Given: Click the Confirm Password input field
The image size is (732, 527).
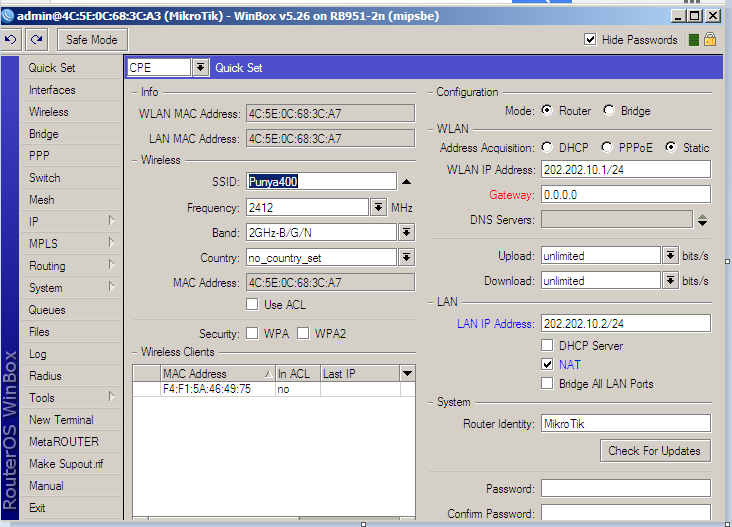Looking at the screenshot, I should pyautogui.click(x=626, y=512).
